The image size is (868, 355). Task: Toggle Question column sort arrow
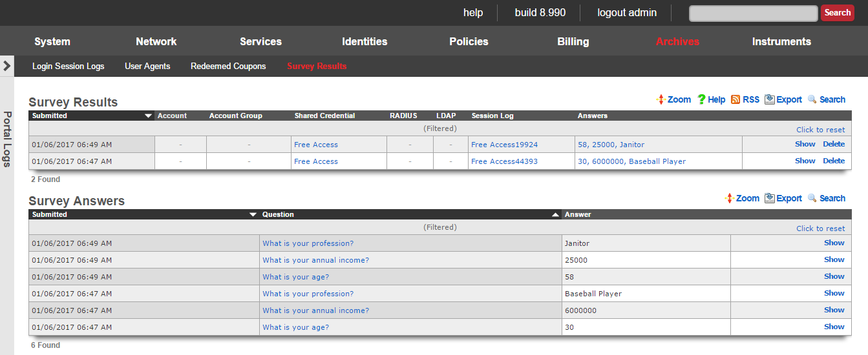[x=555, y=215]
